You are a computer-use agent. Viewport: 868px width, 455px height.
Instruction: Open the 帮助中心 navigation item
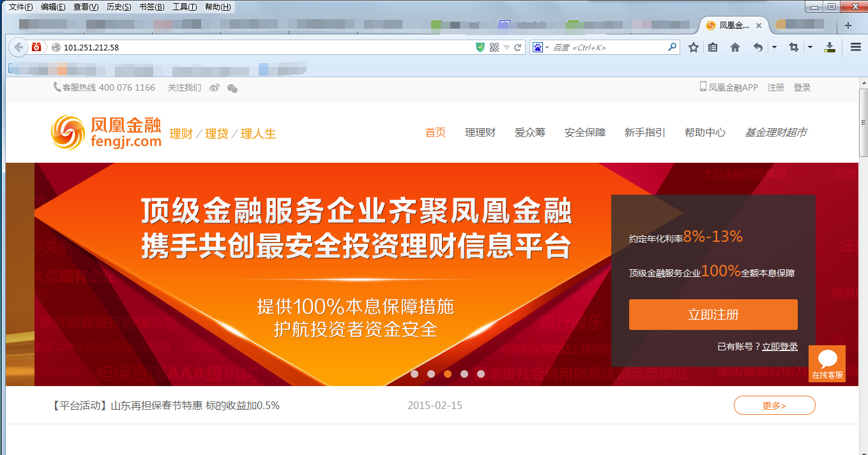[x=705, y=133]
